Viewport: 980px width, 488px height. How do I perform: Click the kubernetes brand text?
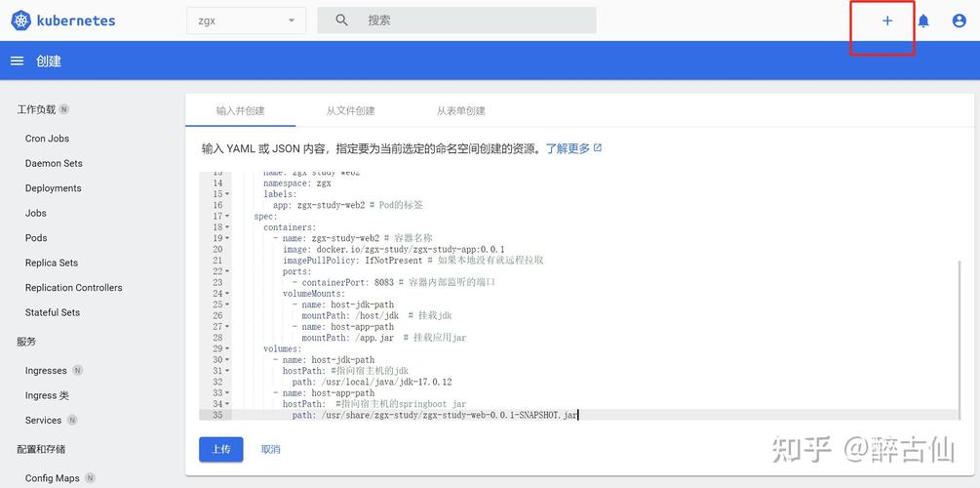tap(76, 20)
